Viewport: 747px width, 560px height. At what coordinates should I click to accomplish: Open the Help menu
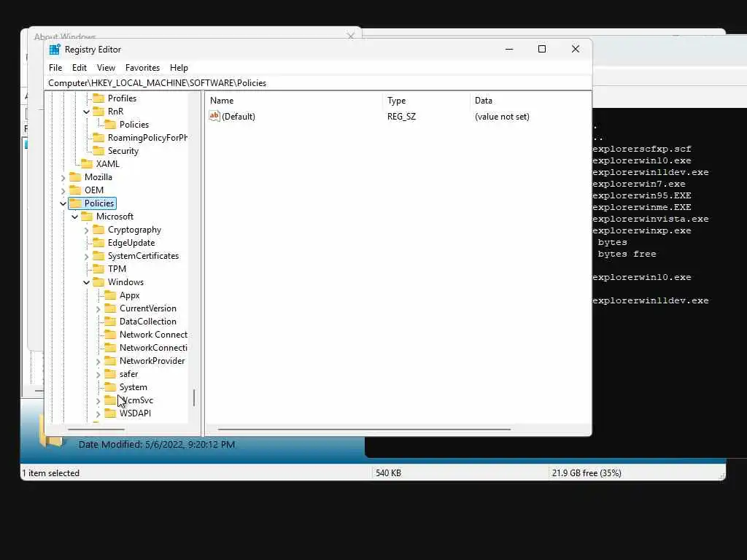[x=179, y=68]
